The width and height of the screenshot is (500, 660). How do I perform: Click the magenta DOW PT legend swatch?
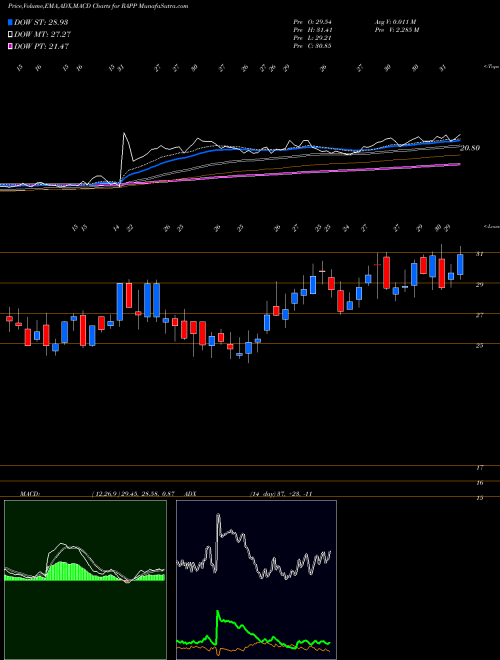click(x=10, y=46)
